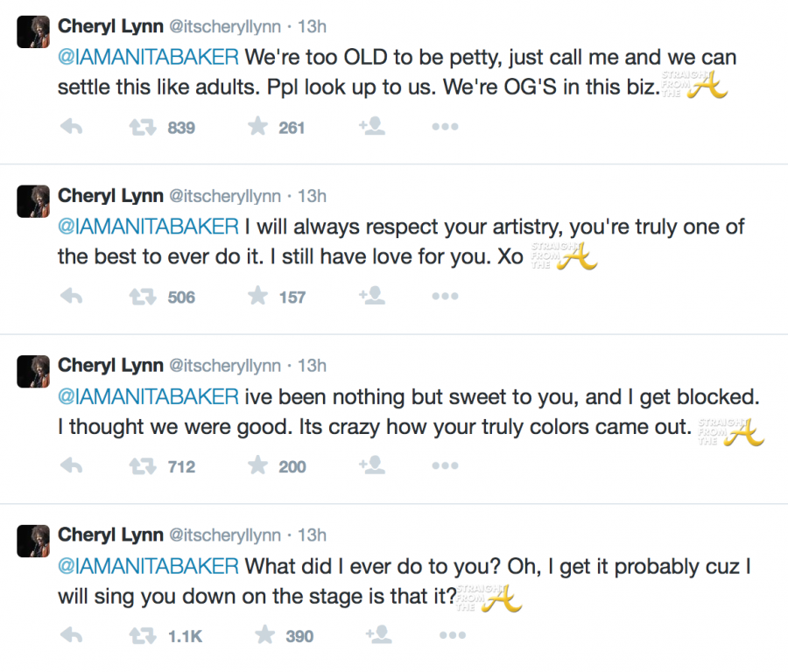Follow user from the "OG'S in this biz" tweet

(x=372, y=127)
